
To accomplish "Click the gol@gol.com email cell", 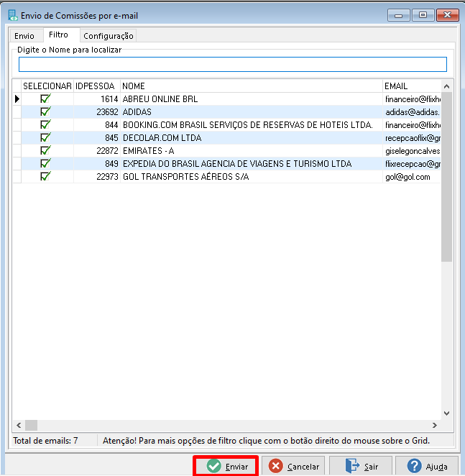I will 412,177.
